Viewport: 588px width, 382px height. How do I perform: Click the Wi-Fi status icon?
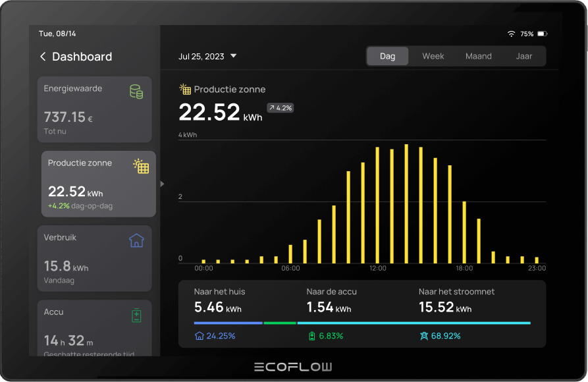(x=511, y=34)
